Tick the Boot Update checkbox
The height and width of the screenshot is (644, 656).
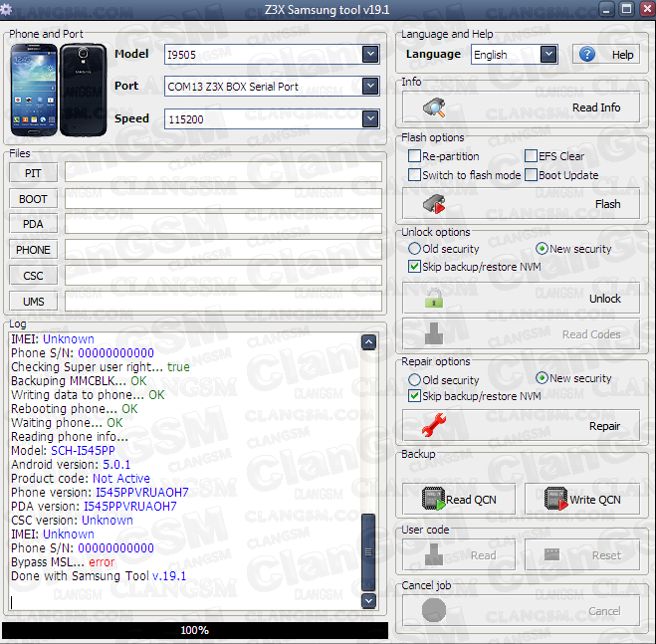click(x=531, y=175)
